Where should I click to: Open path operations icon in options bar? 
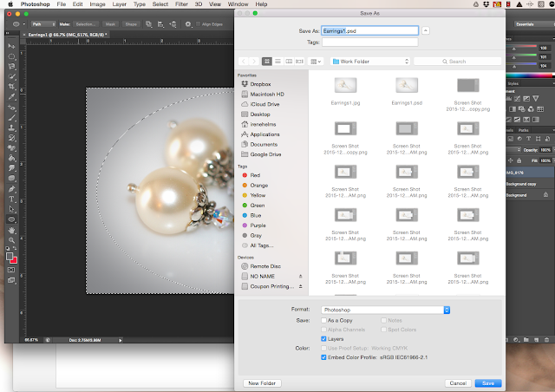tap(148, 24)
